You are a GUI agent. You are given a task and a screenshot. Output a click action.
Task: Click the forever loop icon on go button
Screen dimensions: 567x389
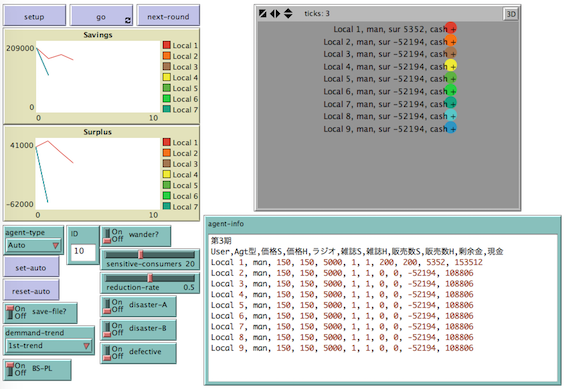pyautogui.click(x=128, y=20)
